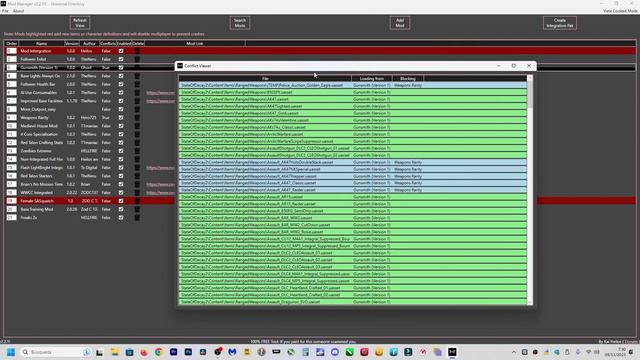Open mod link for Flash LightBright
Image resolution: width=640 pixels, height=360 pixels.
click(160, 168)
